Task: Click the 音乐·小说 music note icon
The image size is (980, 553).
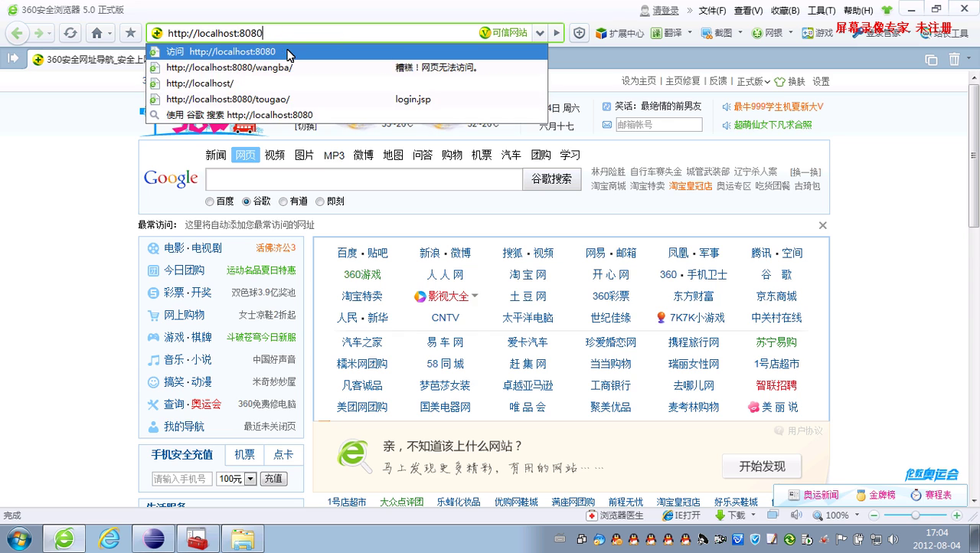Action: [153, 359]
